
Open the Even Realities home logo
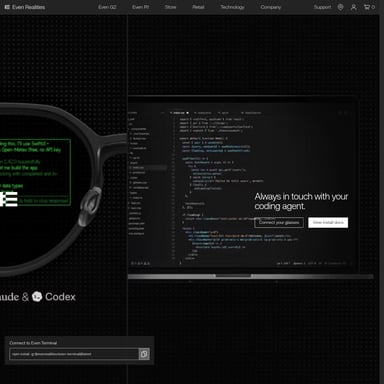25,7
